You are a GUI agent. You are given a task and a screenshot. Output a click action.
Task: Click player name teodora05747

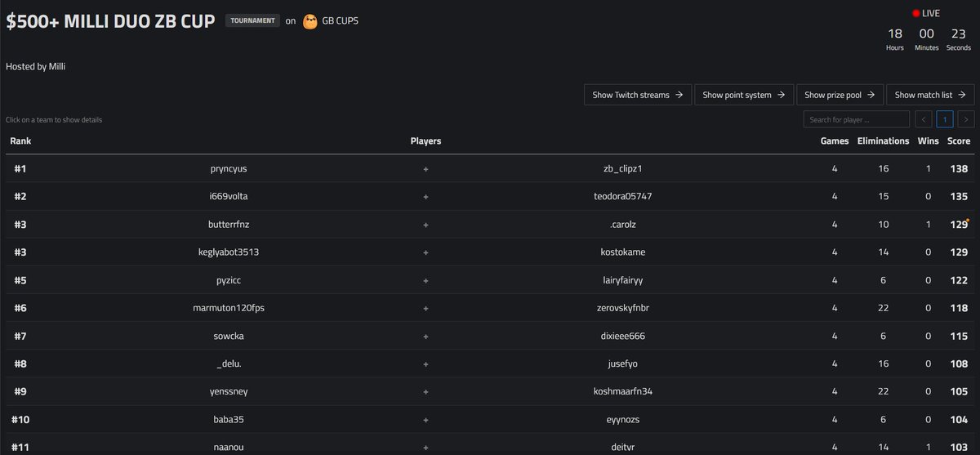[622, 196]
